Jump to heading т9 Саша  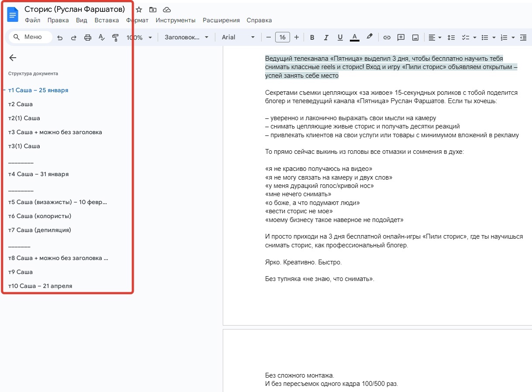tap(21, 272)
